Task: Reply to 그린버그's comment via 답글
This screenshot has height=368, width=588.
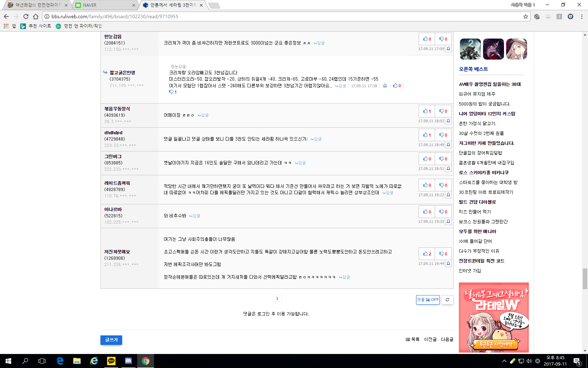Action: pos(300,163)
